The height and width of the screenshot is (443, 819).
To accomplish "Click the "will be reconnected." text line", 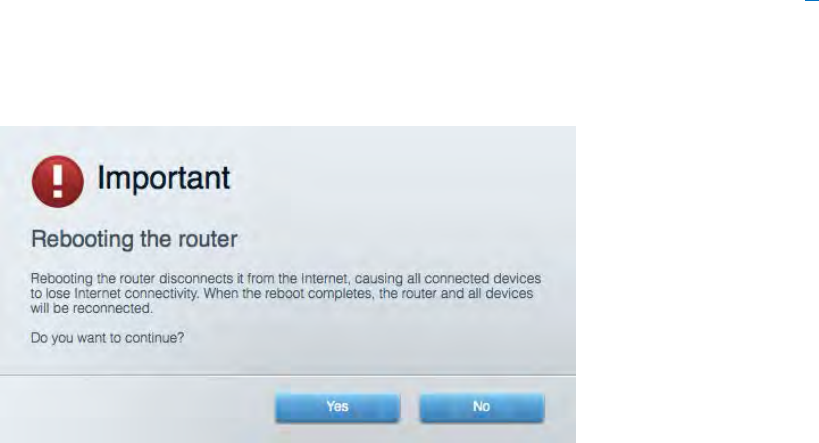I will coord(91,309).
